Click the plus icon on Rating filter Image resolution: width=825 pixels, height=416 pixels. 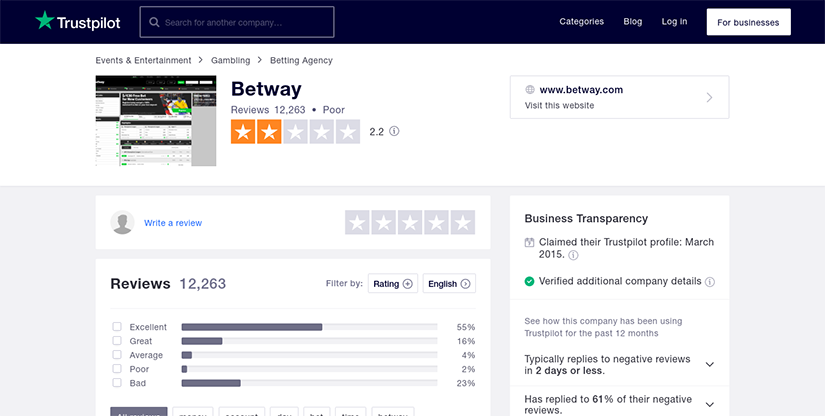408,284
